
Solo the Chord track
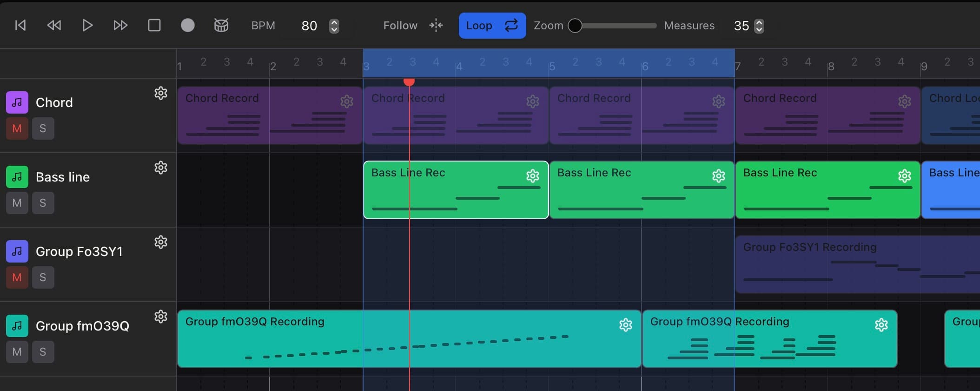point(43,128)
